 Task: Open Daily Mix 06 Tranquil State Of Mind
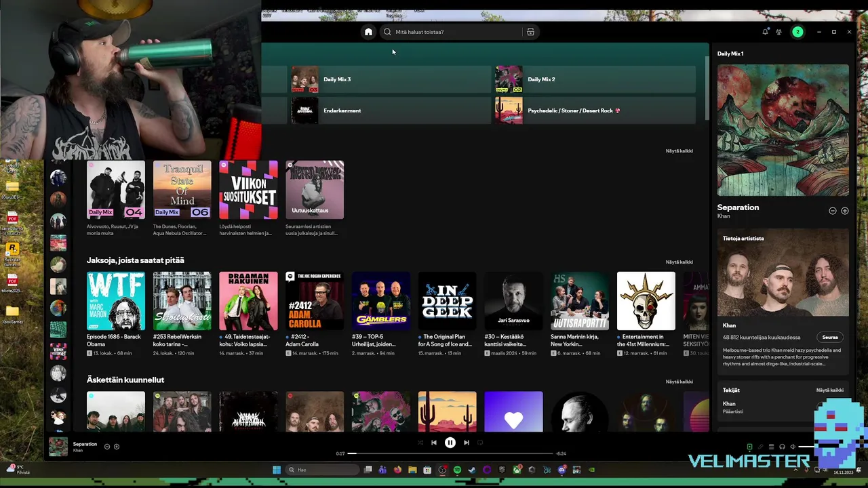(x=182, y=190)
